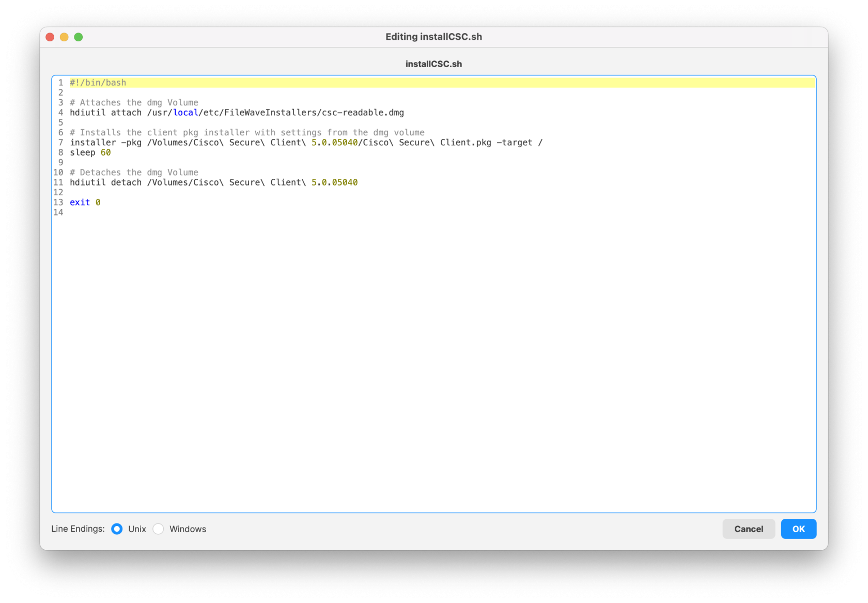This screenshot has width=868, height=603.
Task: Click the hdiutil attach command line
Action: coord(237,113)
